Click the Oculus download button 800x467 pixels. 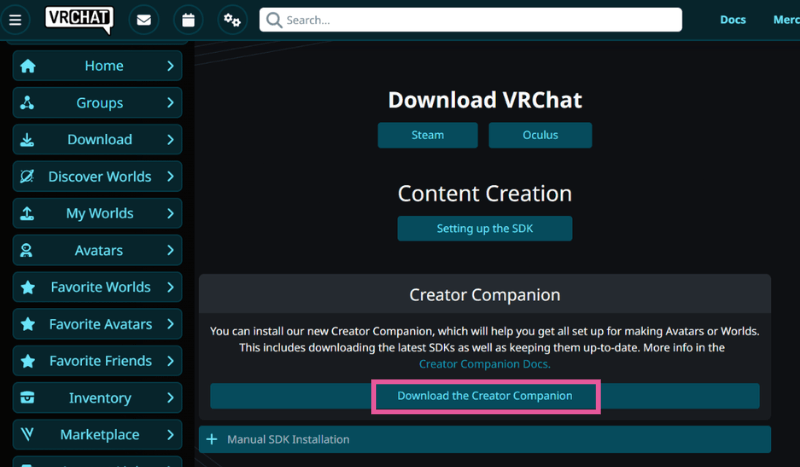coord(540,135)
